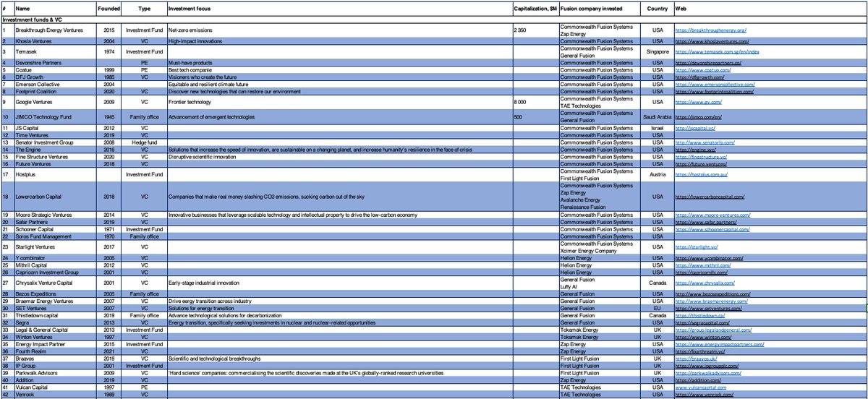Select the '1945' founded cell
The image size is (868, 399).
(110, 116)
